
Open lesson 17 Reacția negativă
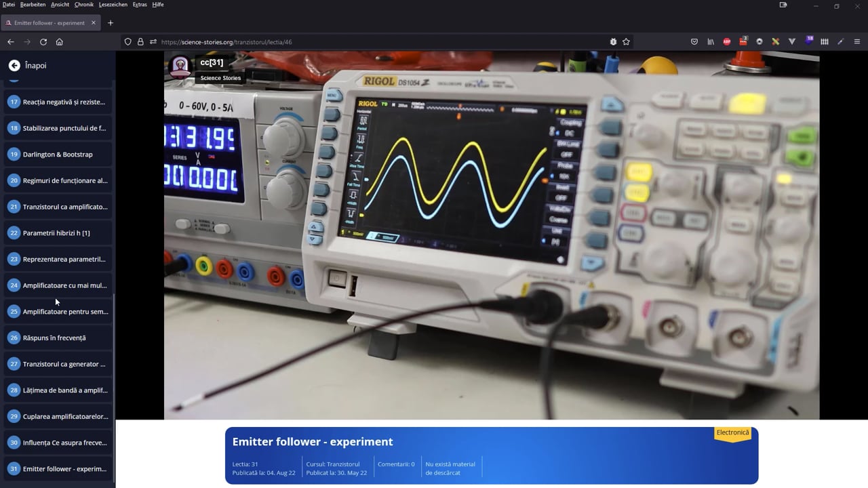pyautogui.click(x=58, y=102)
